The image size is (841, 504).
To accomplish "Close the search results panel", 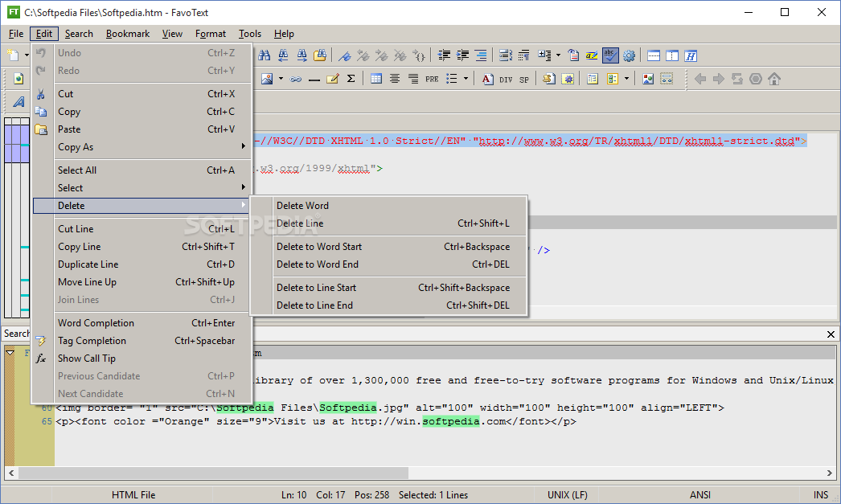I will (831, 334).
